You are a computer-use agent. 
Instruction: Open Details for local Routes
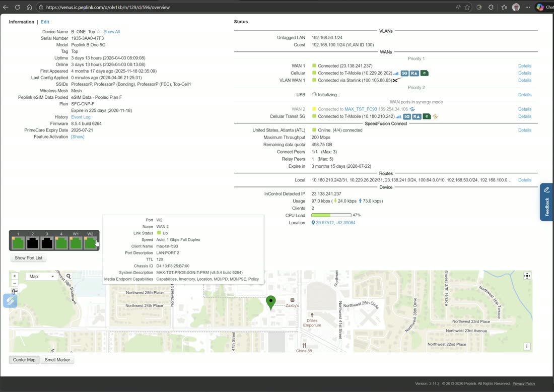(x=525, y=180)
